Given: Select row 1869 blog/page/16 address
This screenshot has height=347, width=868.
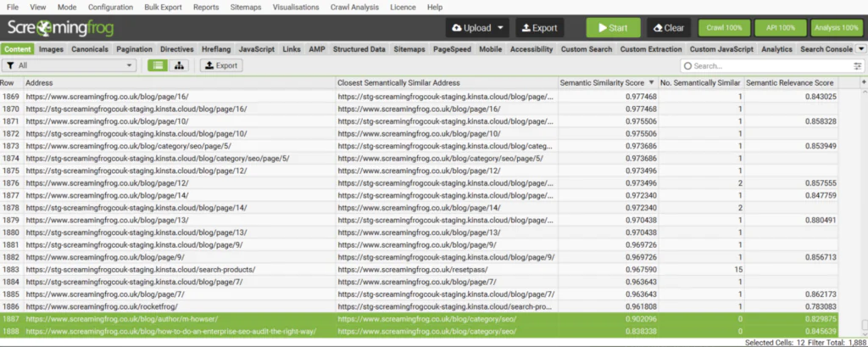Looking at the screenshot, I should (x=180, y=97).
